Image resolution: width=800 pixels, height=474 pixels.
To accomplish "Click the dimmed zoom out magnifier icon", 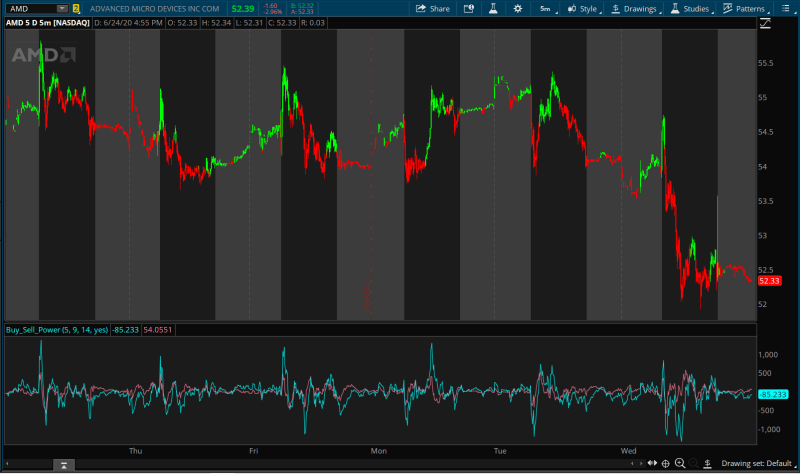I will [x=693, y=463].
